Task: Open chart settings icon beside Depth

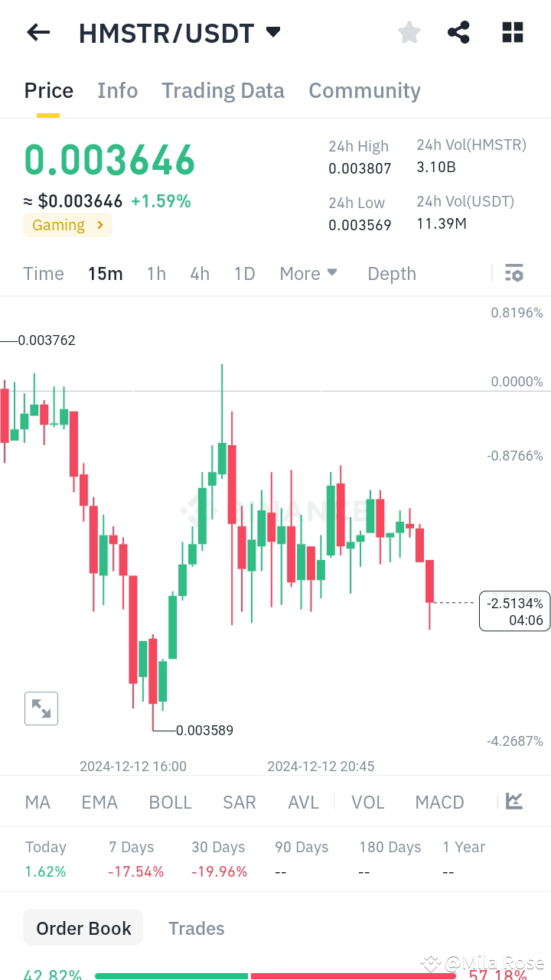Action: 514,272
